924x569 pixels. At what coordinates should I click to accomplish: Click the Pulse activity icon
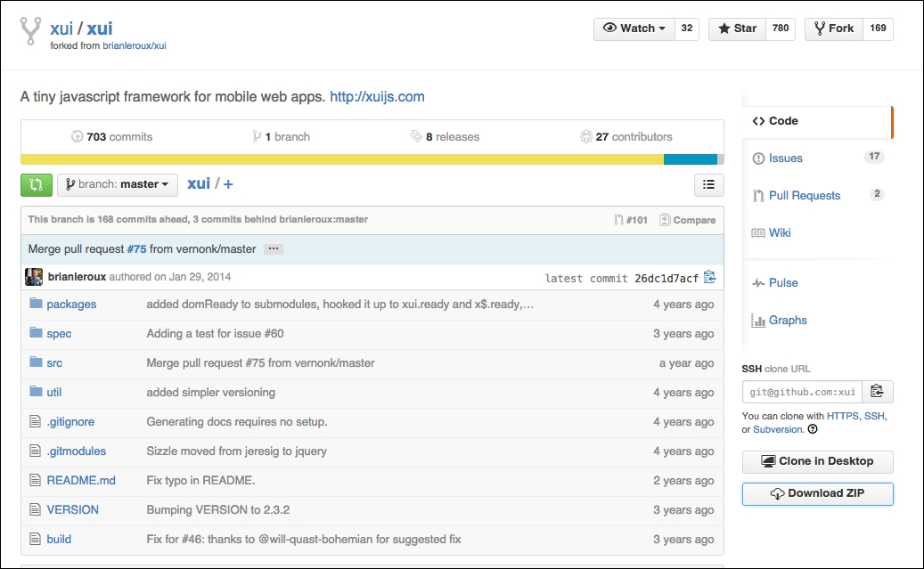758,283
